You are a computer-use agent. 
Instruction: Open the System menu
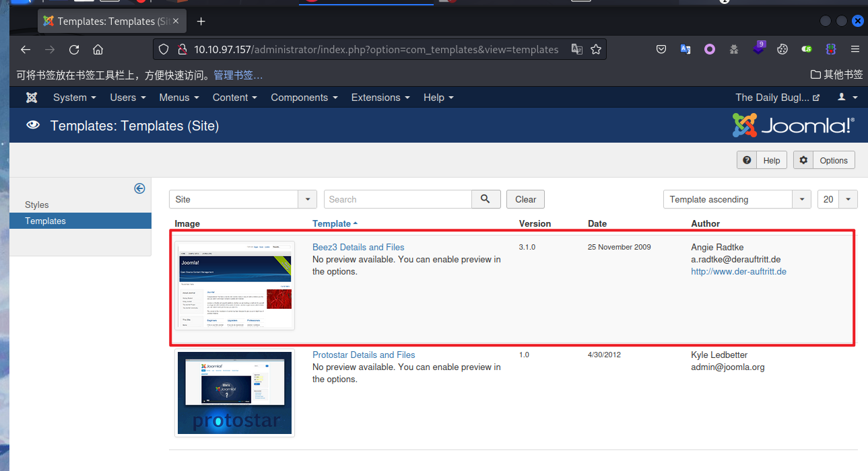tap(75, 98)
